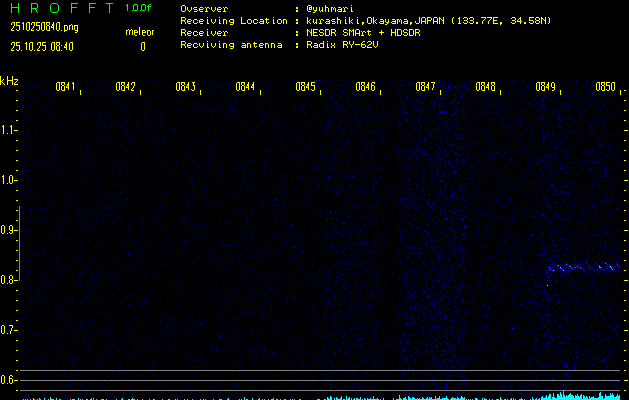
Task: Click the date stamp 25.10.25 08:40
Action: [42, 47]
